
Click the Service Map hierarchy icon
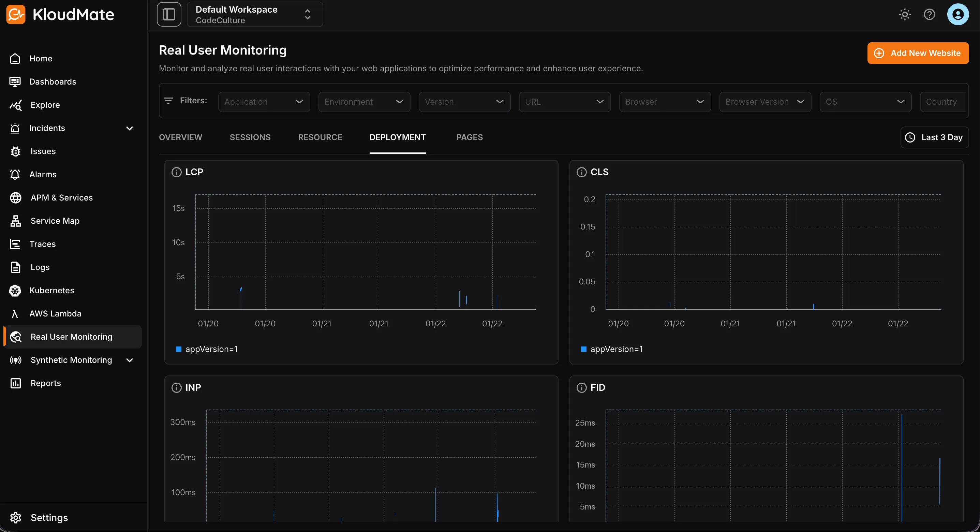(15, 221)
